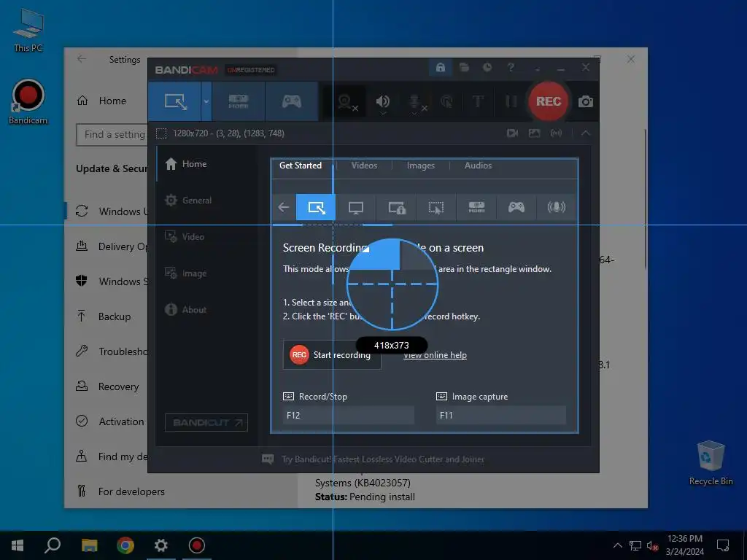Click the back arrow in mode selector
Viewport: 747px width, 560px height.
[x=284, y=207]
